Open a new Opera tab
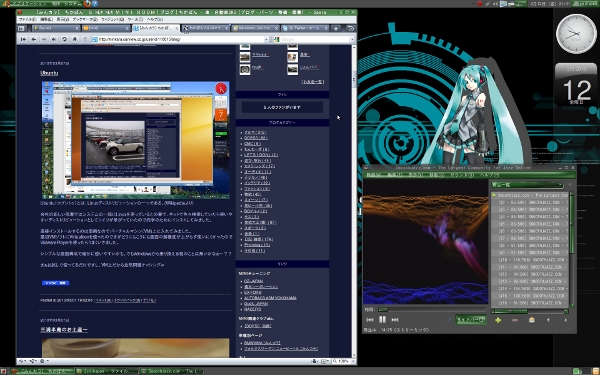Screen dimensions: 600x375 click(336, 28)
